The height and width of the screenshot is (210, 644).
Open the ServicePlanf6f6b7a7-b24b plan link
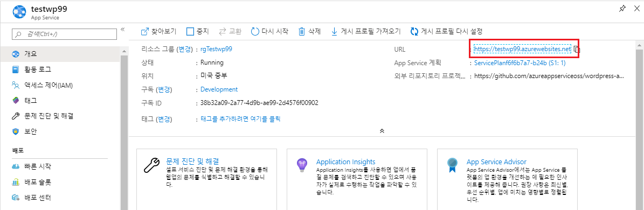point(520,63)
